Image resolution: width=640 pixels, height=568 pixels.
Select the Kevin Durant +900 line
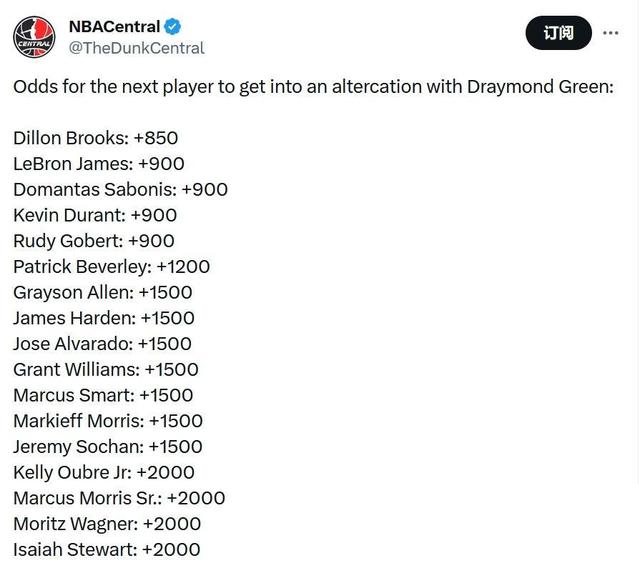click(94, 215)
